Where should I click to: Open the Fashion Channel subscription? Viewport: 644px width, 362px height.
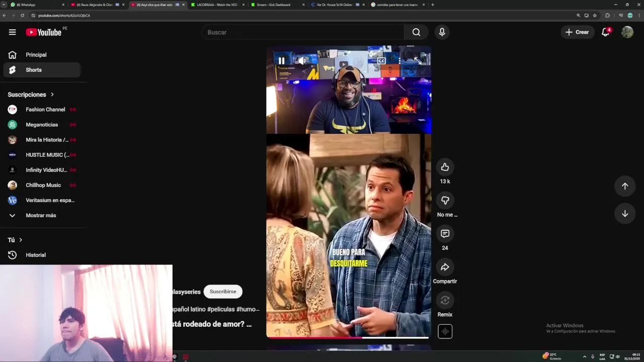click(x=42, y=110)
